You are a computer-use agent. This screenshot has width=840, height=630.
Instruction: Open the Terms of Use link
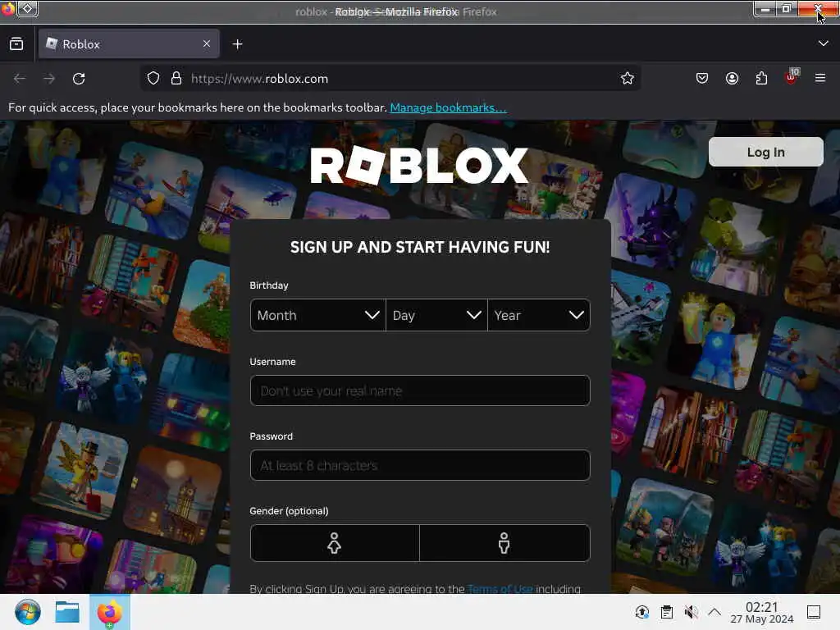coord(500,589)
